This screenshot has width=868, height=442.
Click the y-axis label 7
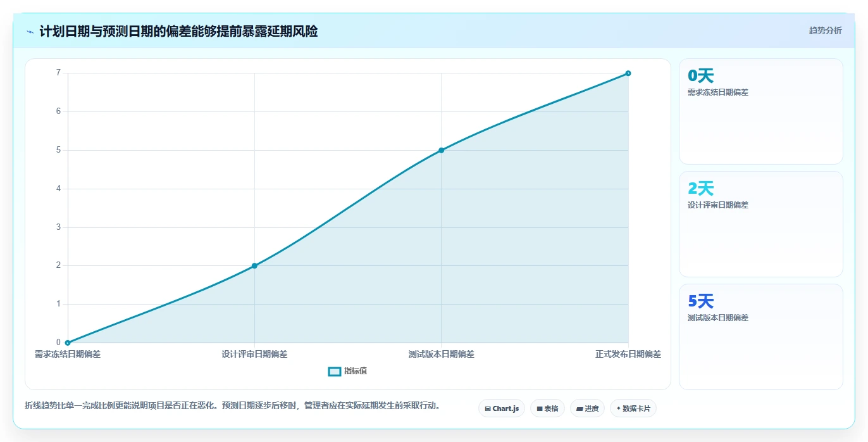[x=58, y=73]
